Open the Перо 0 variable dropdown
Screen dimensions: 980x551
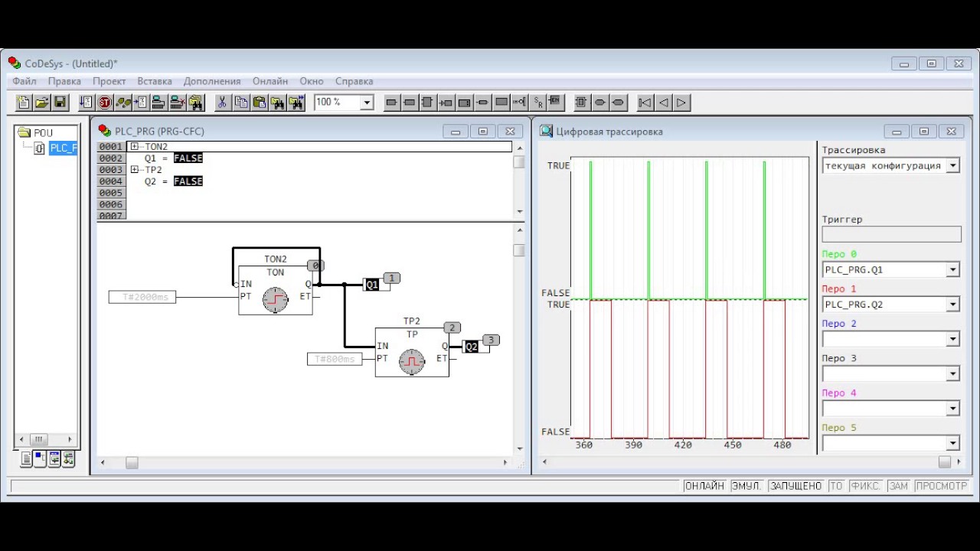click(953, 269)
